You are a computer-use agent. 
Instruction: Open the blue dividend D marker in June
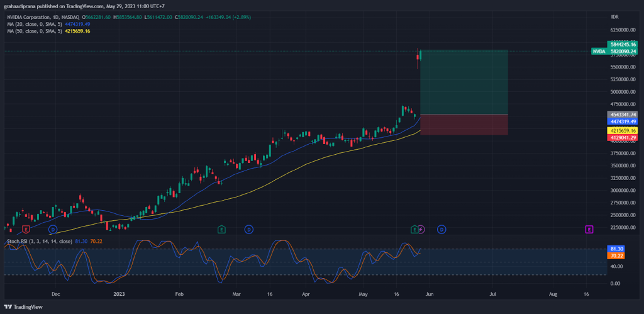[441, 229]
